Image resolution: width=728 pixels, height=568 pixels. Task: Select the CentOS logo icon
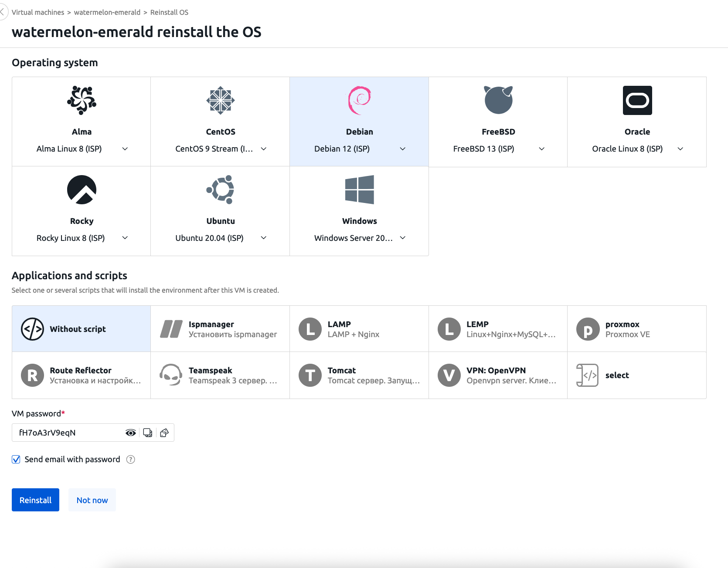(221, 100)
